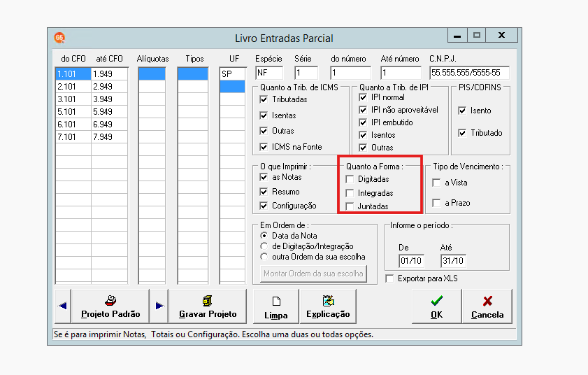
Task: Click the 'Até número' input field
Action: coord(401,73)
